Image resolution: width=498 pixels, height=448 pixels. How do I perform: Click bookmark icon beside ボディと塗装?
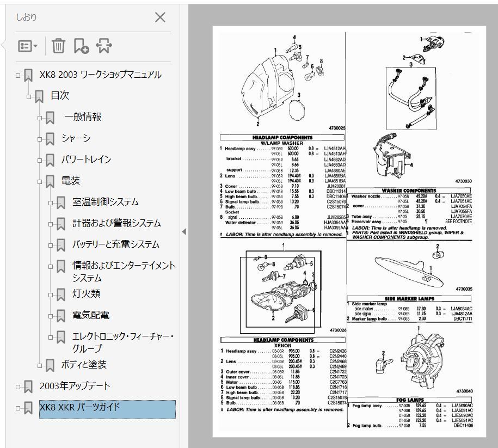[50, 366]
